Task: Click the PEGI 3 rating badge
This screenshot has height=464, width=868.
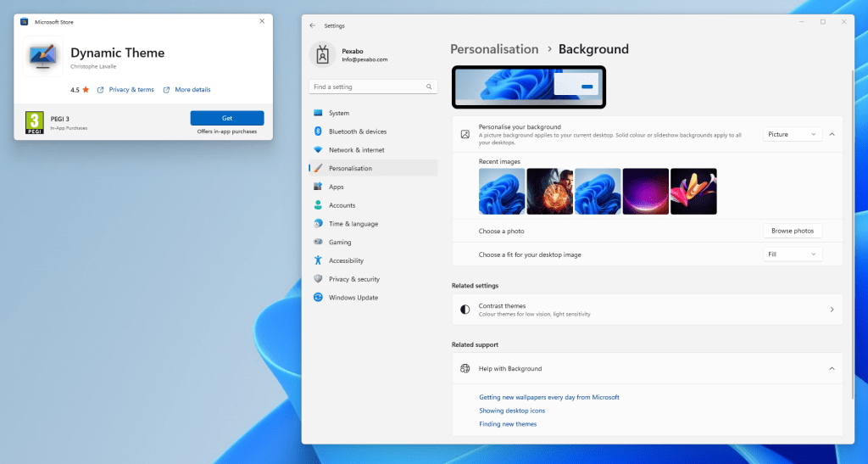Action: point(34,123)
